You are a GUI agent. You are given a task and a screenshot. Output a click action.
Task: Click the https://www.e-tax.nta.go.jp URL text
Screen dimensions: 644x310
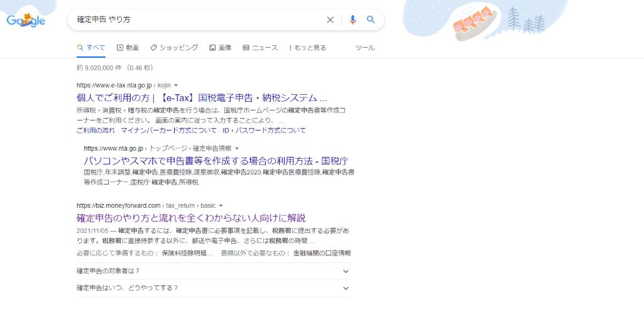114,85
